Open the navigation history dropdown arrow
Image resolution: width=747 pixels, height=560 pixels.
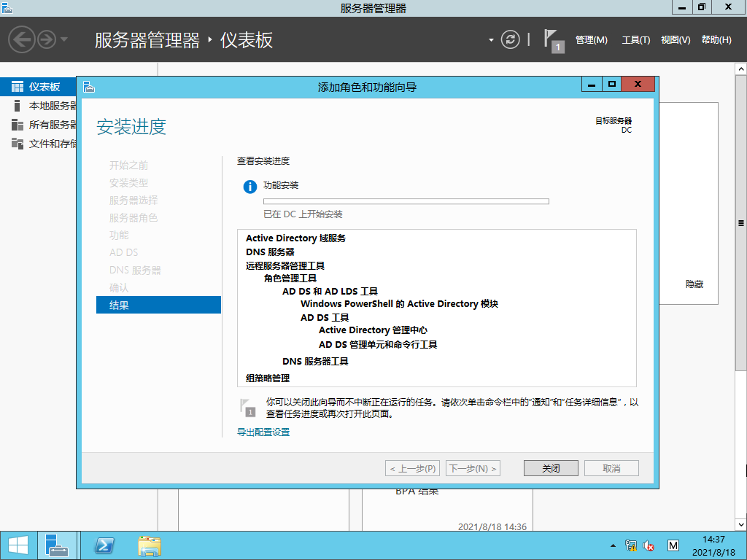64,39
